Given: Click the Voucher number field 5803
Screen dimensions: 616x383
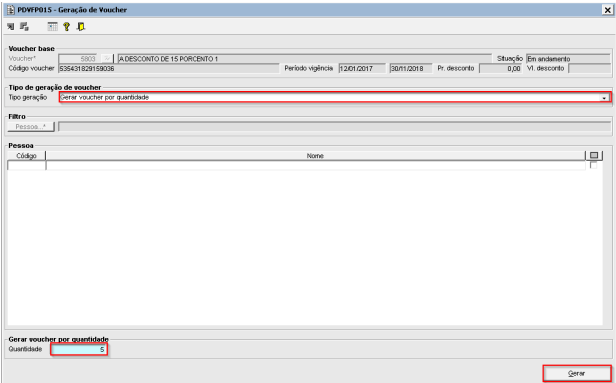Looking at the screenshot, I should (x=78, y=59).
